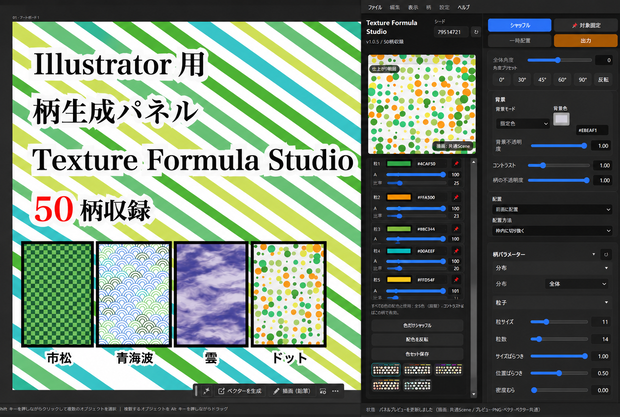This screenshot has width=620, height=417.
Task: Click the orange color swatch in row 2
Action: (399, 197)
